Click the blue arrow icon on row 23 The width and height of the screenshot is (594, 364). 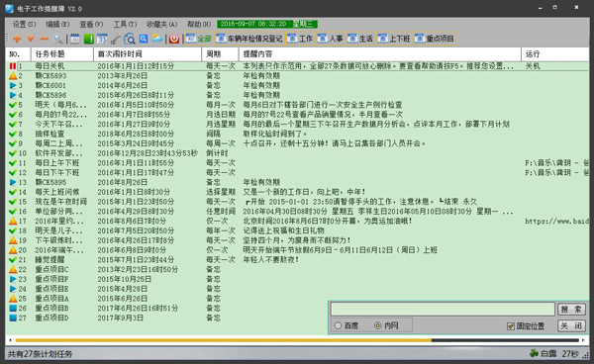tap(13, 279)
